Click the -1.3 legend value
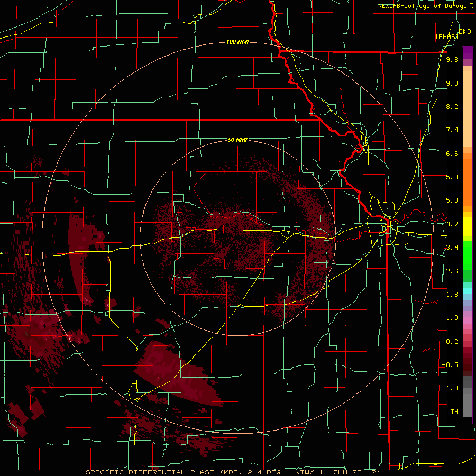 450,388
